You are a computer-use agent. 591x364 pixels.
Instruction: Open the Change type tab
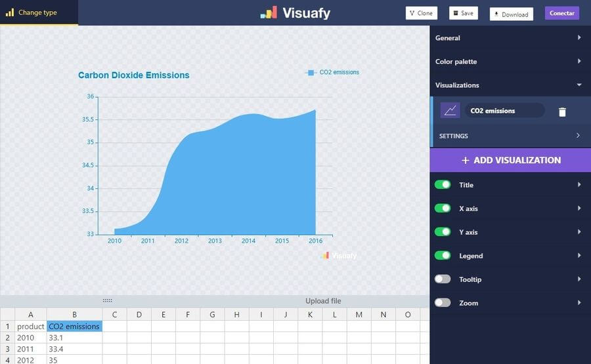[x=39, y=12]
